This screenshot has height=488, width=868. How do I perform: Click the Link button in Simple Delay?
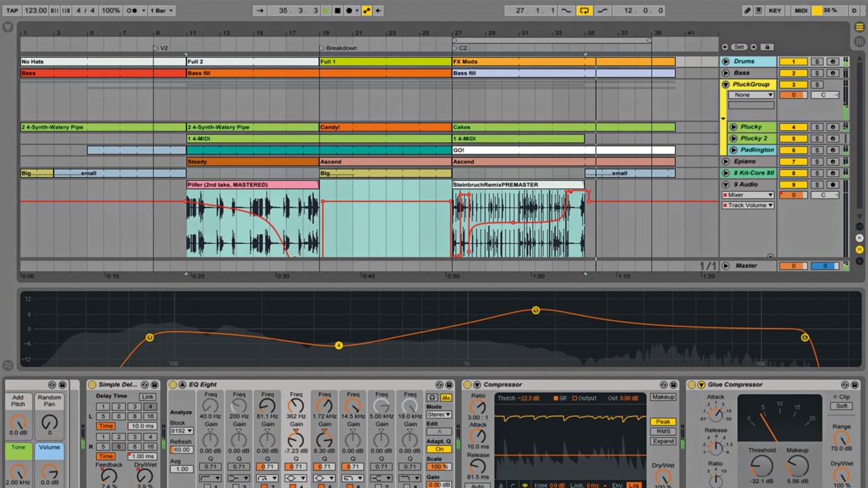click(x=147, y=397)
